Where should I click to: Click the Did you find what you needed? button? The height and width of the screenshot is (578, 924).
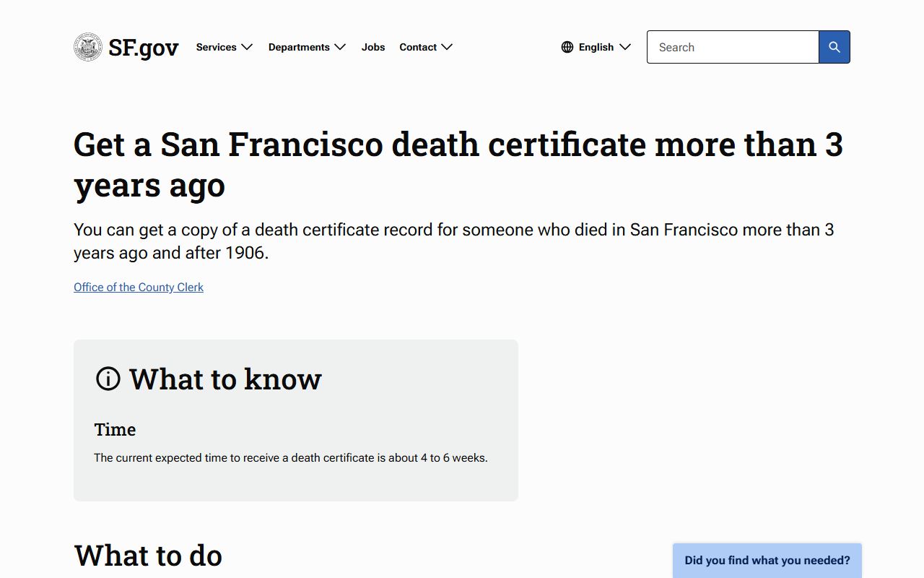coord(767,561)
